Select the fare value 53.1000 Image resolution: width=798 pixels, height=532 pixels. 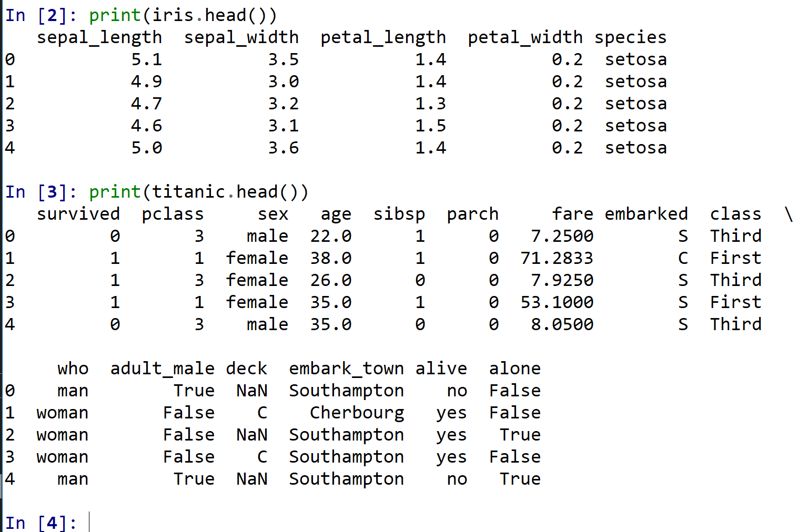pos(557,302)
